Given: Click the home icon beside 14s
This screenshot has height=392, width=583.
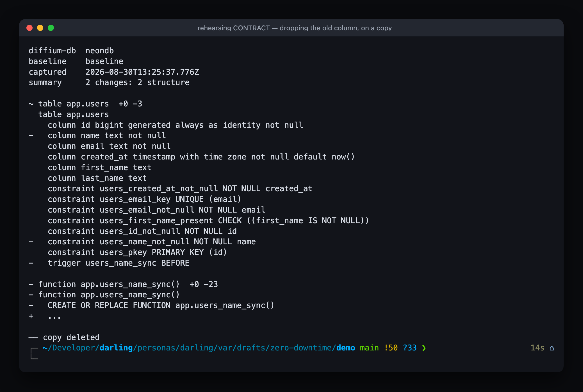Looking at the screenshot, I should point(552,348).
